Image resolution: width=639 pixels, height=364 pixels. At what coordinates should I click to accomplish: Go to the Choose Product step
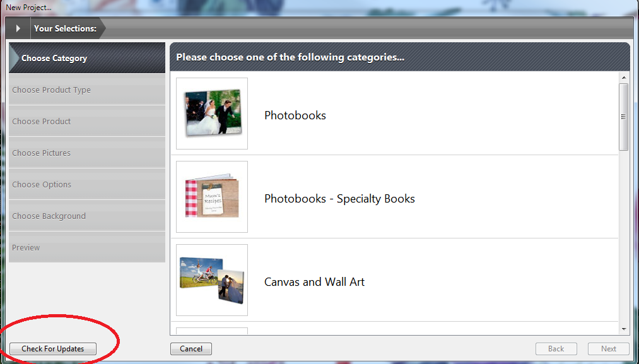(87, 121)
